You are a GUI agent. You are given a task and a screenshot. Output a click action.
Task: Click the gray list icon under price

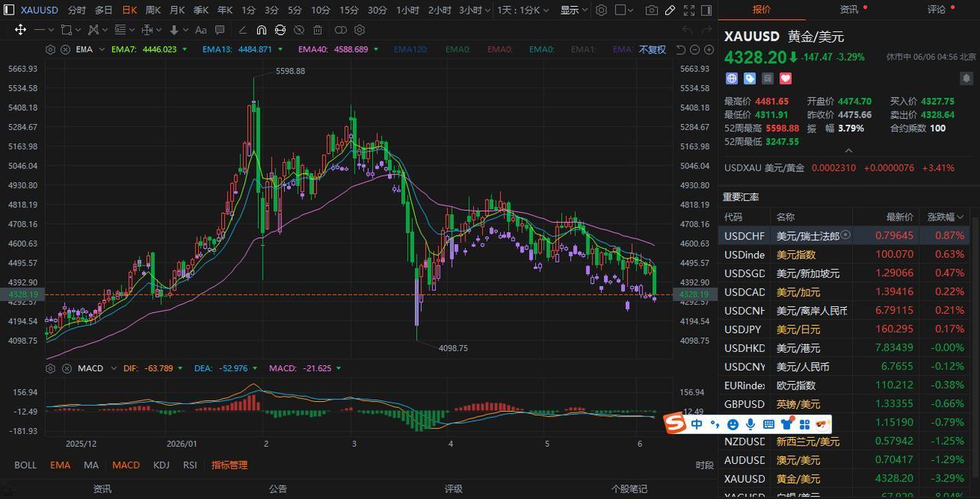(x=767, y=78)
